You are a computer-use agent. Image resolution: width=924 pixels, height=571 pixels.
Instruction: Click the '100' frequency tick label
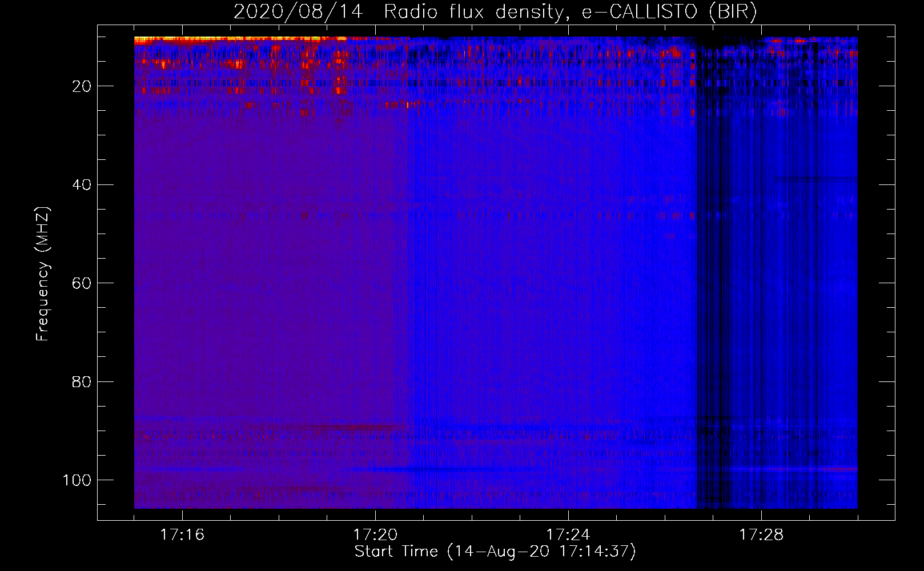coord(77,480)
